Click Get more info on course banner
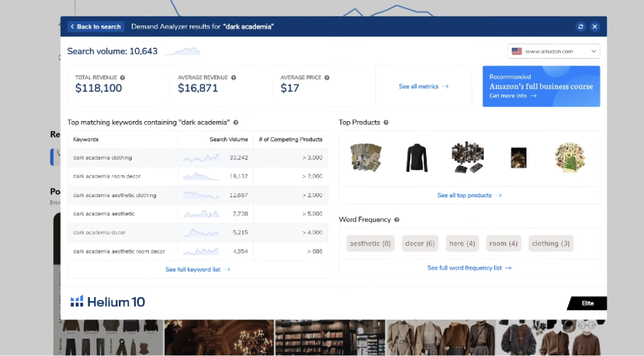The height and width of the screenshot is (356, 644). 513,96
